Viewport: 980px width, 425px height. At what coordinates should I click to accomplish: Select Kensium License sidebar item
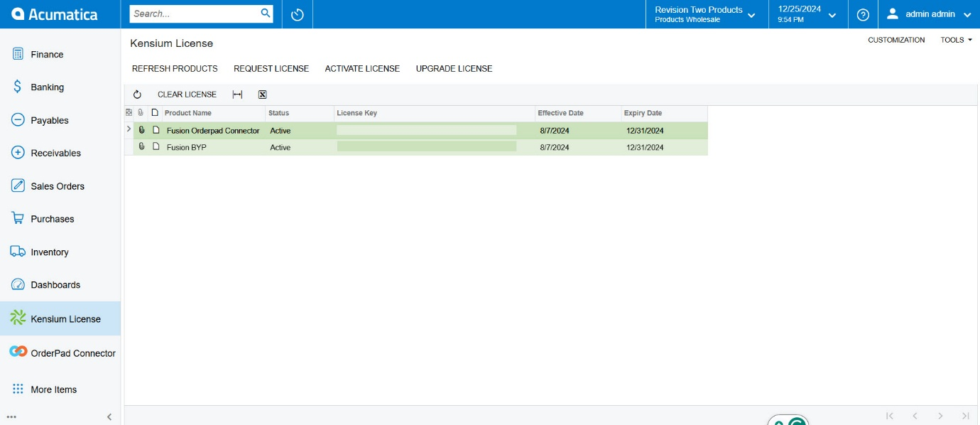pos(60,318)
